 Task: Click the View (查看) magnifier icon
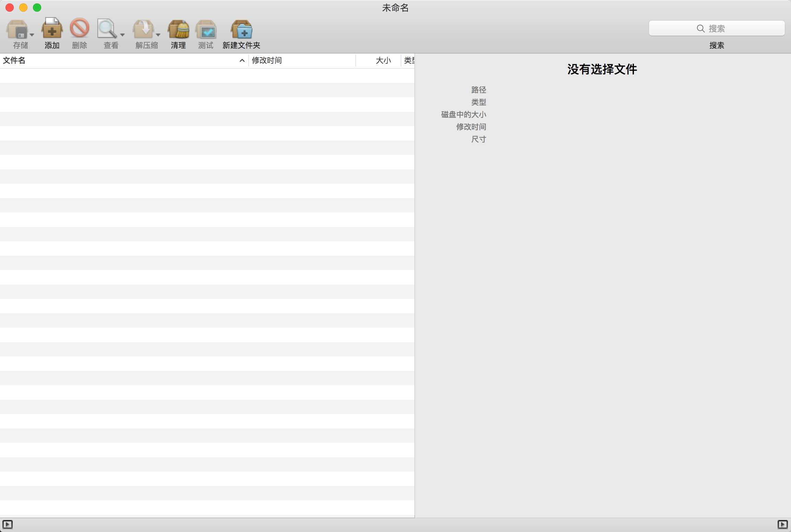107,29
